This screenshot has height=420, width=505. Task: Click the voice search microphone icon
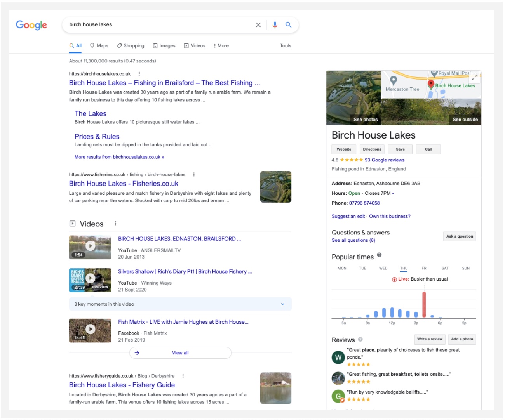[275, 25]
